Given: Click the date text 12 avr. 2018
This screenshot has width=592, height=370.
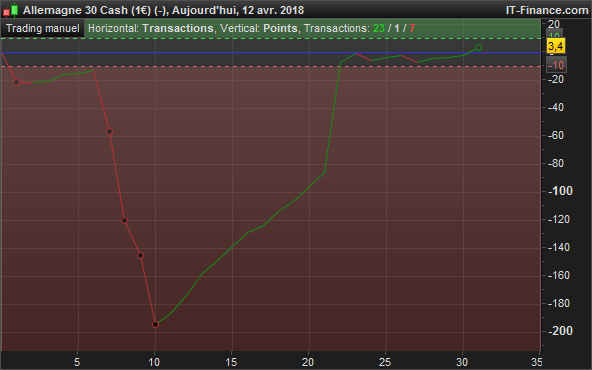Looking at the screenshot, I should (273, 10).
